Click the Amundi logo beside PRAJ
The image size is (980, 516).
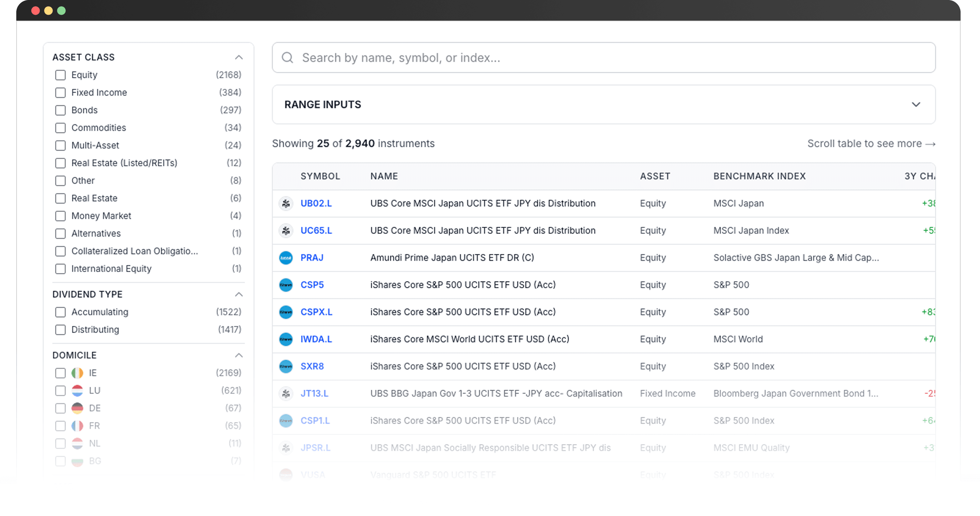[x=286, y=258]
